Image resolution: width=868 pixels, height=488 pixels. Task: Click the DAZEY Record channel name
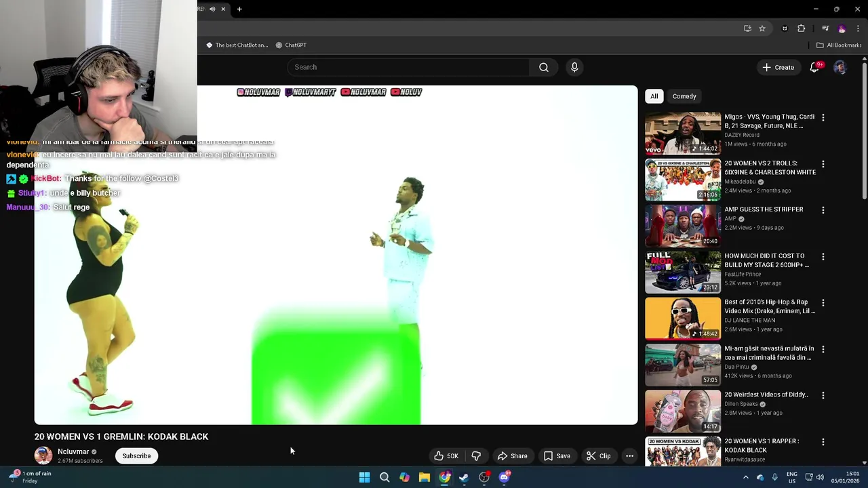pyautogui.click(x=742, y=136)
